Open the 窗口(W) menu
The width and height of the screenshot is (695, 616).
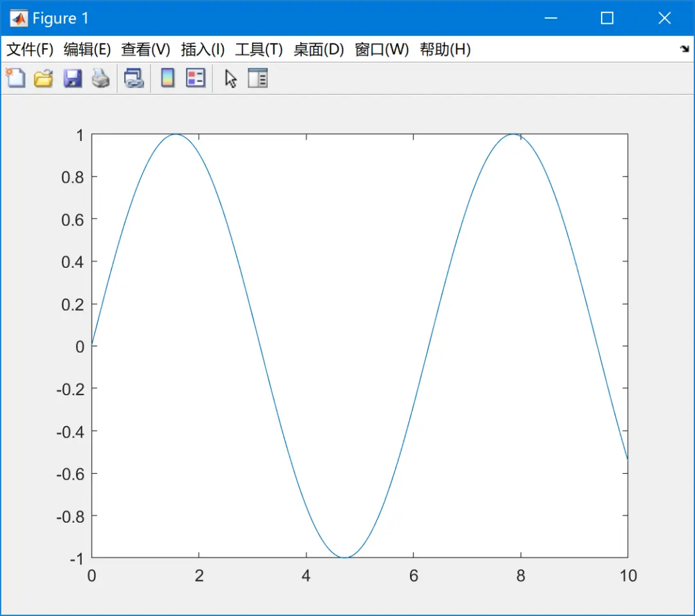(x=382, y=49)
